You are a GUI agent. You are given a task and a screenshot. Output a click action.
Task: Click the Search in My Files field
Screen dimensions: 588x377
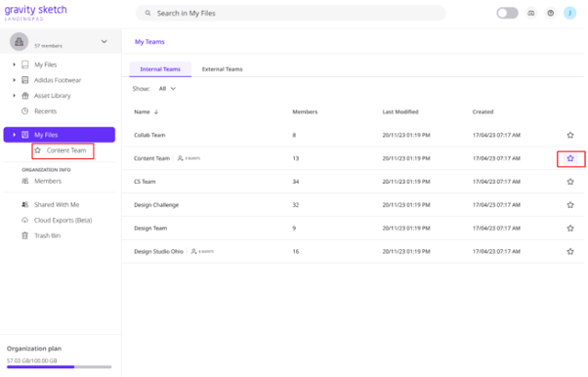click(291, 13)
